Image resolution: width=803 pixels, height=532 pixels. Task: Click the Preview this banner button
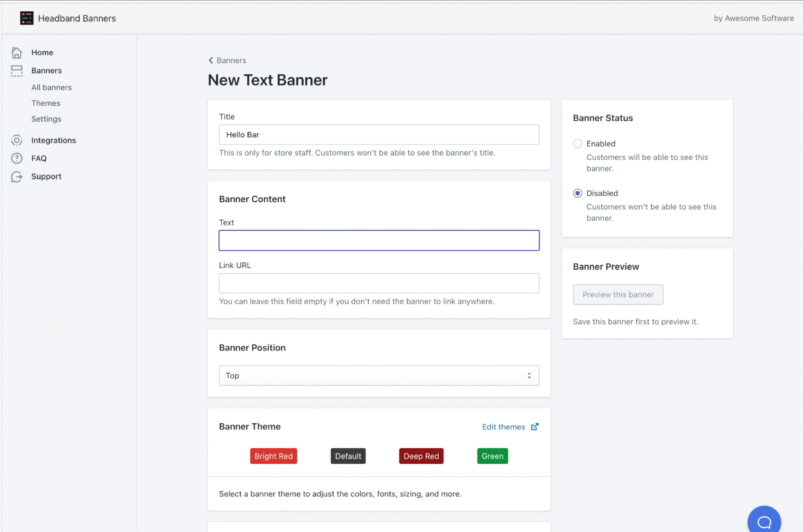pyautogui.click(x=618, y=295)
